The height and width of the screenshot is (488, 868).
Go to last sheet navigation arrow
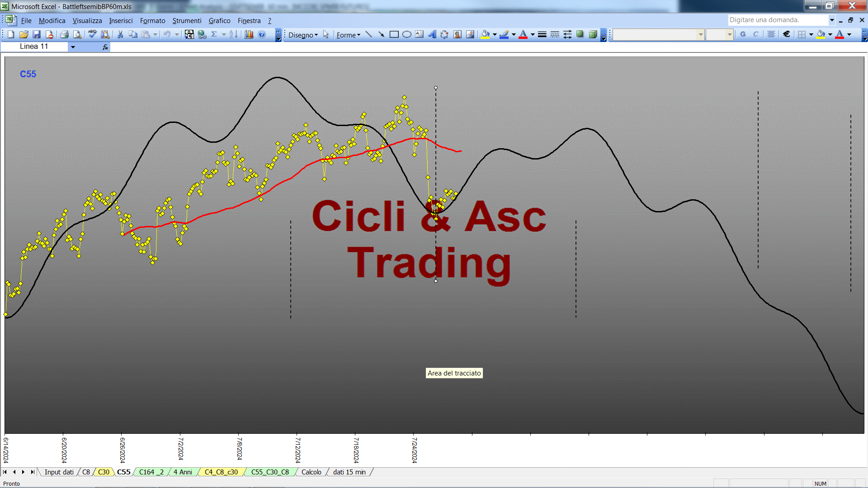pyautogui.click(x=32, y=472)
